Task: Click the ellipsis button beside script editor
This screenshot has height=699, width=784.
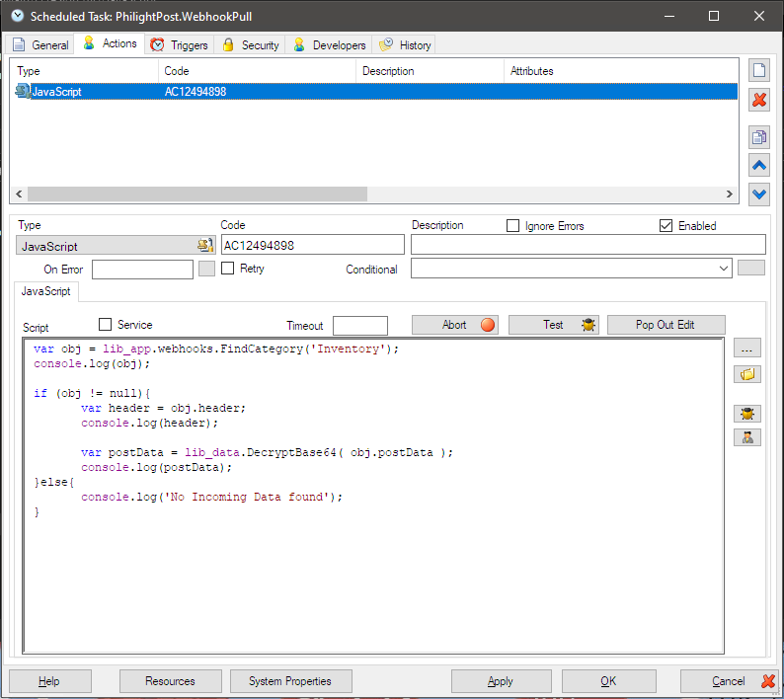Action: click(x=747, y=349)
